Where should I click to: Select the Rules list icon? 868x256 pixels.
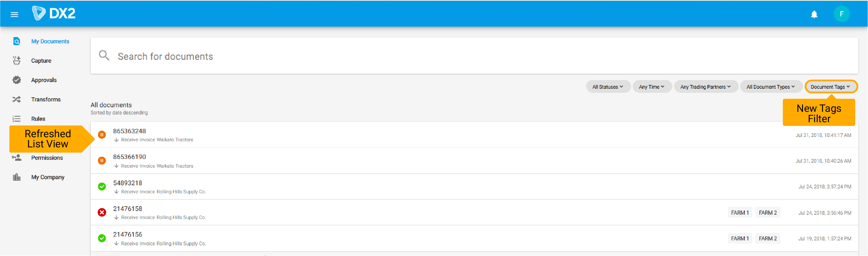[x=16, y=118]
